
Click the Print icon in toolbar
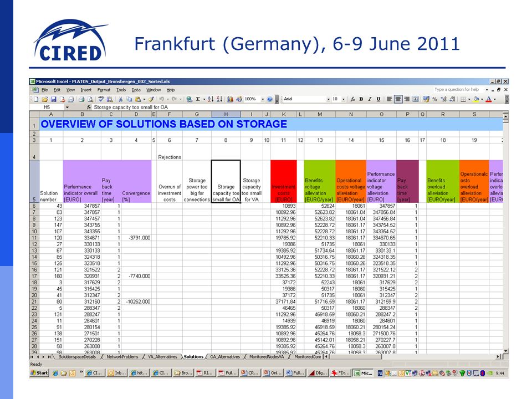[81, 99]
